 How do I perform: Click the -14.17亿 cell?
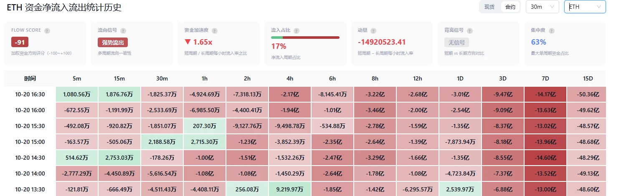(545, 94)
